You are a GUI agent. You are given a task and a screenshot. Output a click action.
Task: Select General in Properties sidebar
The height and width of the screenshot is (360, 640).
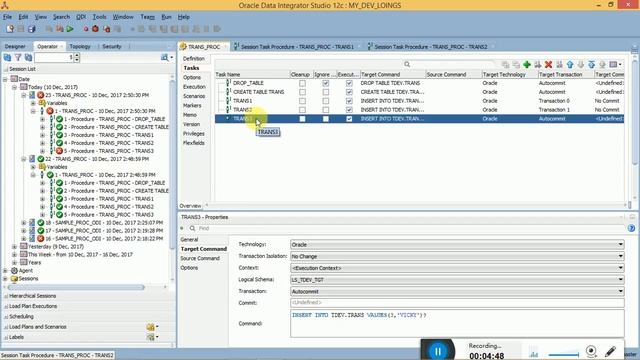click(189, 240)
